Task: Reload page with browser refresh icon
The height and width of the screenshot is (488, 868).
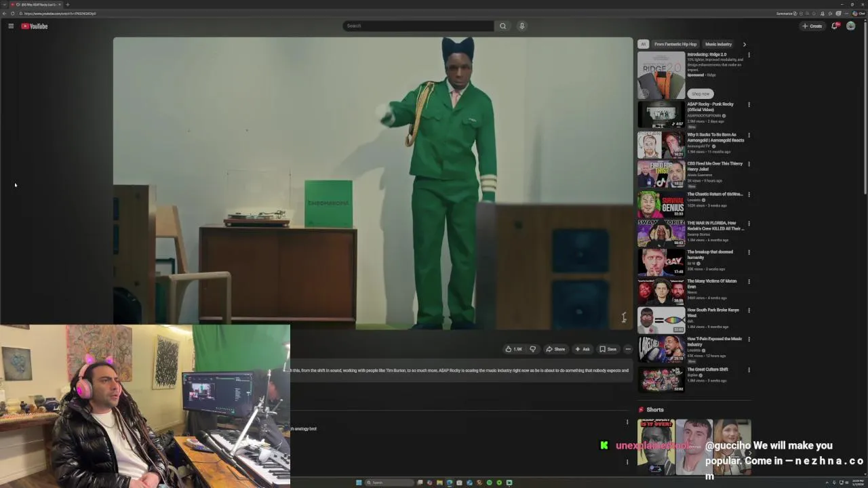Action: [x=12, y=14]
